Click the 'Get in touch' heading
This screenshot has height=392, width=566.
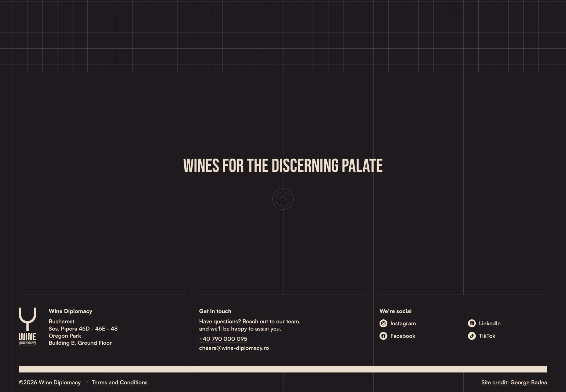pos(215,311)
